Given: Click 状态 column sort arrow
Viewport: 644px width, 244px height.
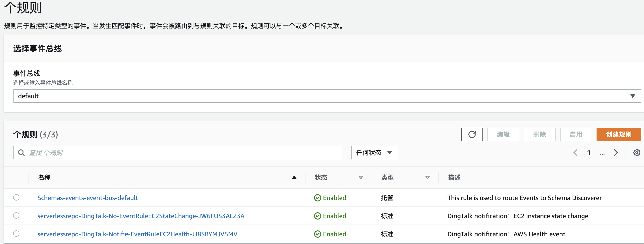Looking at the screenshot, I should pos(360,178).
